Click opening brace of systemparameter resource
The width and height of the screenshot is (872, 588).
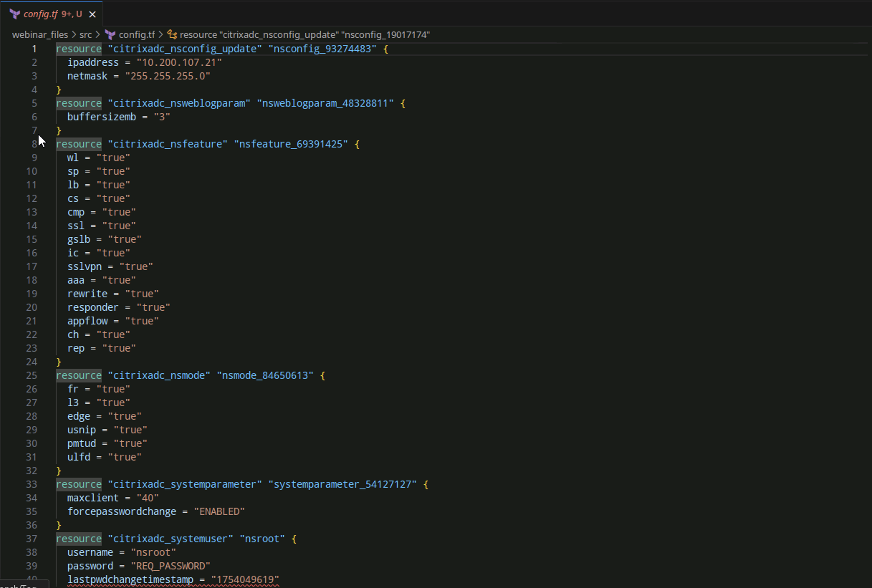click(426, 485)
